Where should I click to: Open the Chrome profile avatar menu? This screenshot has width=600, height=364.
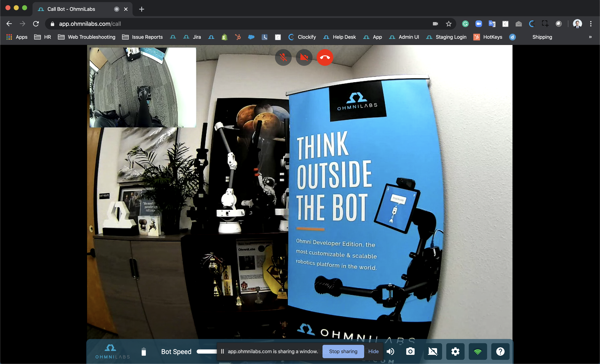tap(577, 24)
